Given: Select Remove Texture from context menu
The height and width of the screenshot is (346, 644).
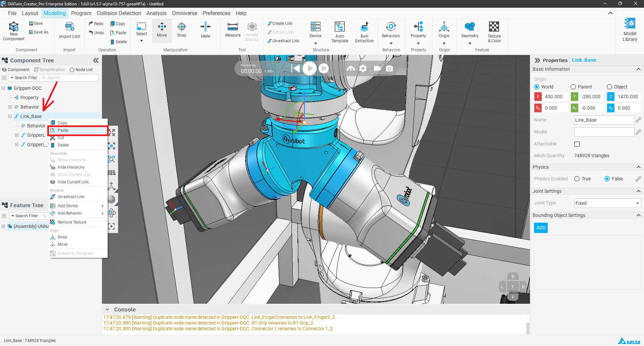Looking at the screenshot, I should [78, 222].
